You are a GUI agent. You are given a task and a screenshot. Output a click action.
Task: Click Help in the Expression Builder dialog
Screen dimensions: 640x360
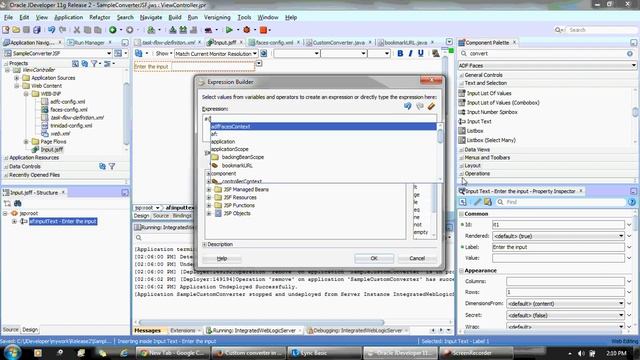[x=222, y=258]
